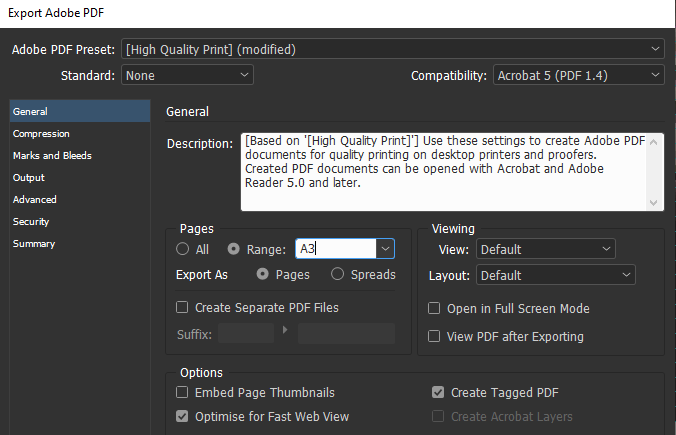Choose Export As Spreads radio button
676x435 pixels.
tap(337, 274)
